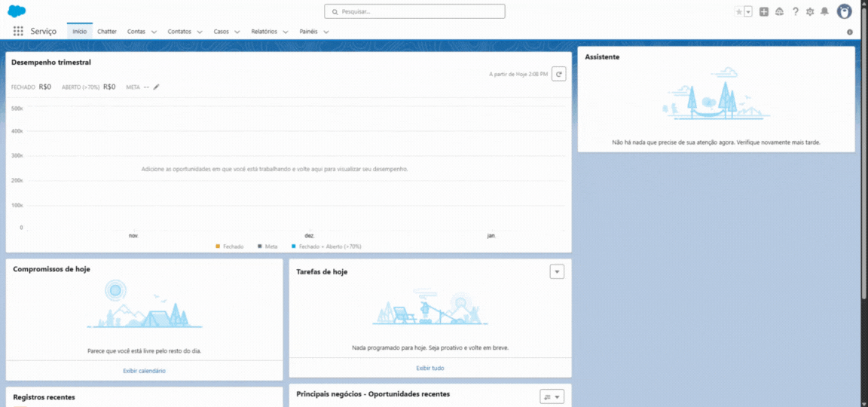Click the Favorites star icon
The height and width of the screenshot is (407, 868).
(739, 11)
